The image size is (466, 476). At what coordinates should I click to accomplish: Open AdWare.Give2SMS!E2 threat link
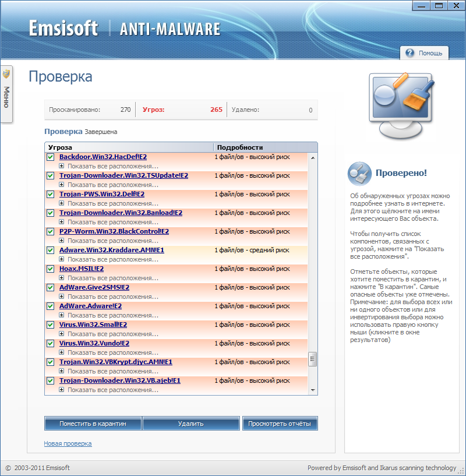94,287
